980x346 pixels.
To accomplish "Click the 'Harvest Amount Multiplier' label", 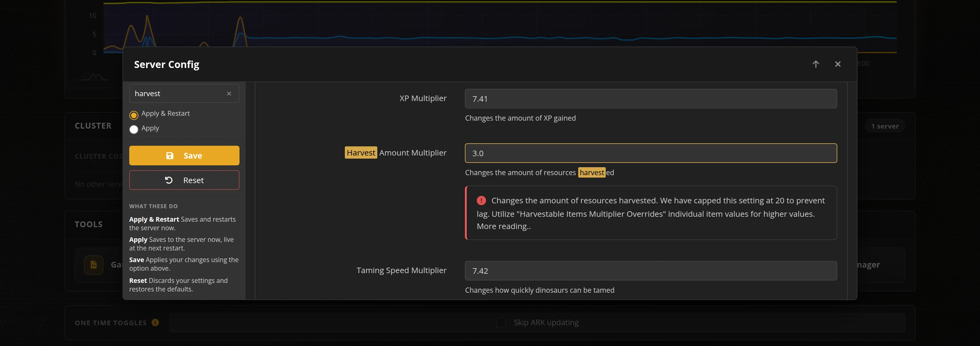I will click(x=396, y=153).
